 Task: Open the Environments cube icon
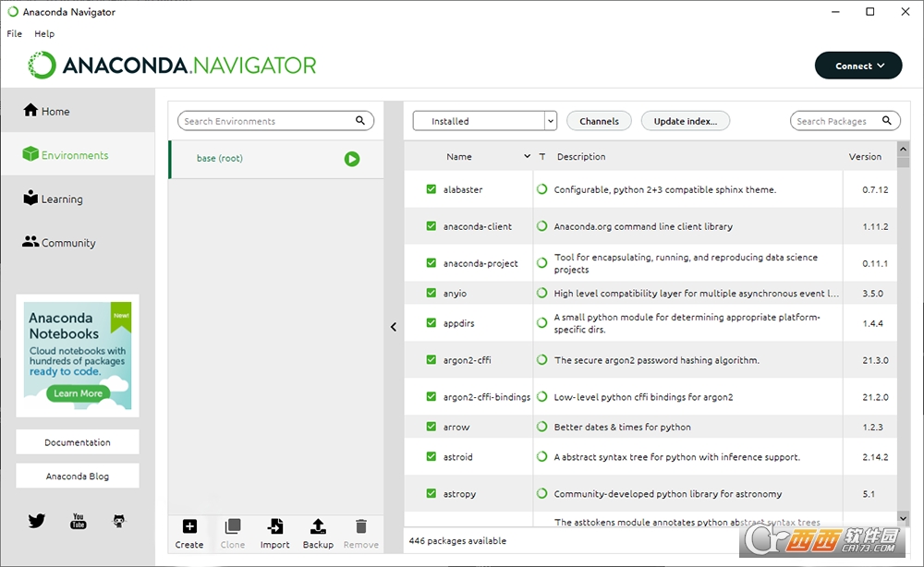[30, 153]
